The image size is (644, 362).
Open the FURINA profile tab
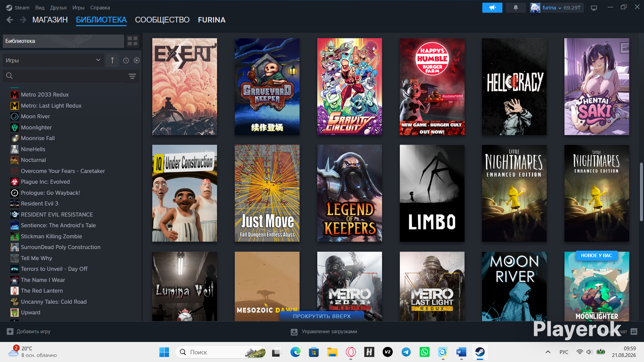[x=212, y=20]
